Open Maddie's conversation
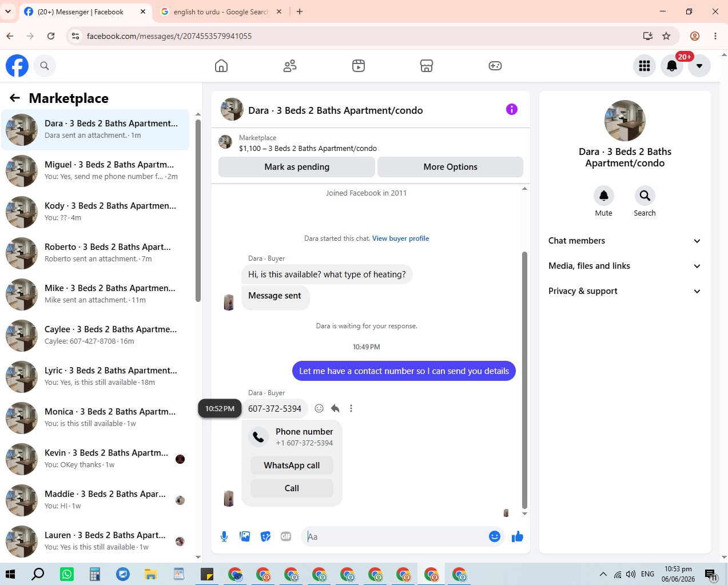 pos(96,500)
